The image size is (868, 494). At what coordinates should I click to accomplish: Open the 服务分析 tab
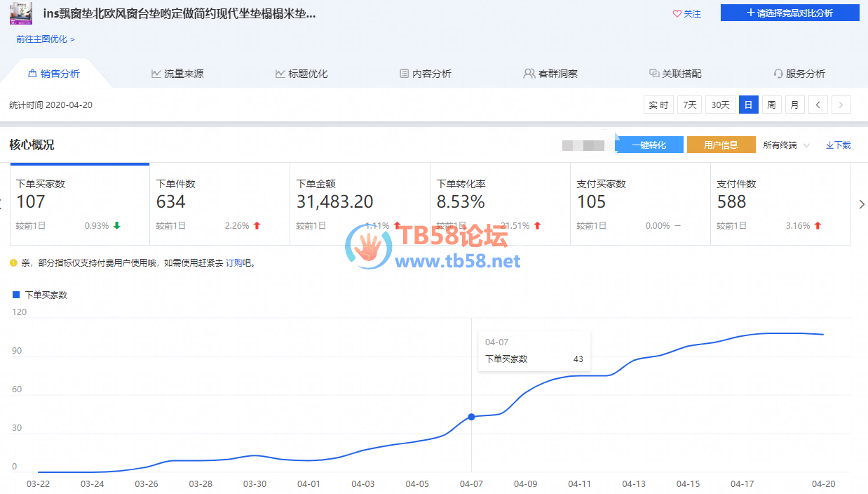tap(799, 74)
